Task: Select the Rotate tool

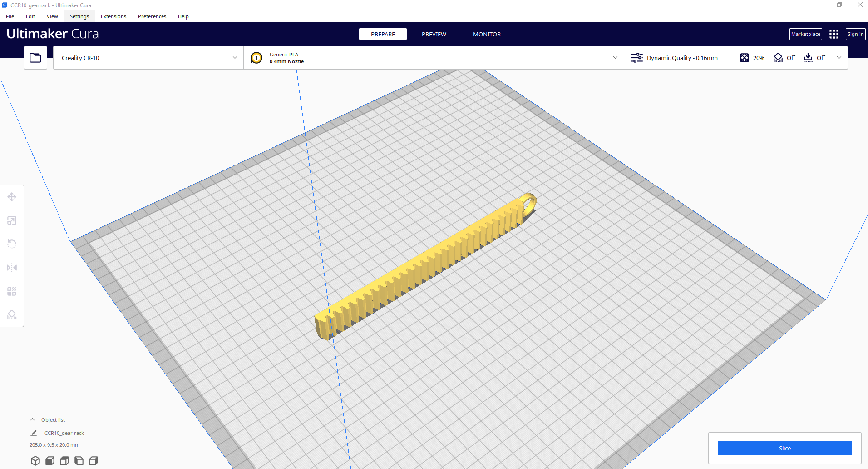Action: tap(12, 244)
